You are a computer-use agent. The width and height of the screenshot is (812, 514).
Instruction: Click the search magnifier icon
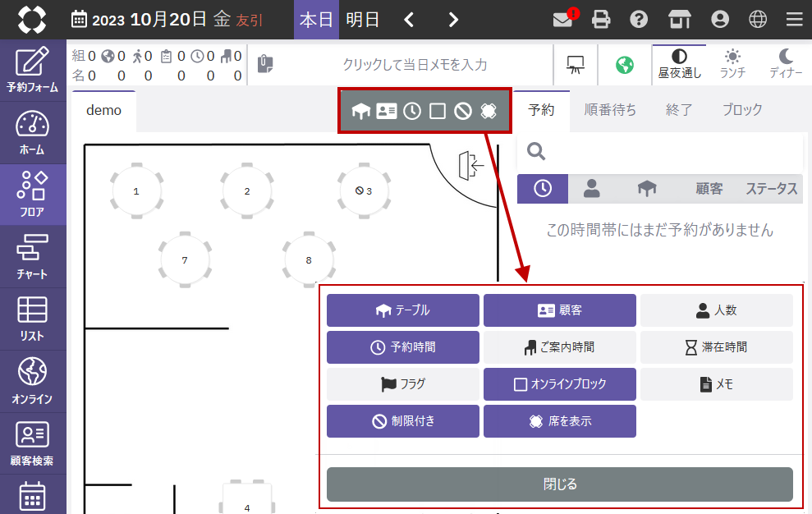[537, 151]
